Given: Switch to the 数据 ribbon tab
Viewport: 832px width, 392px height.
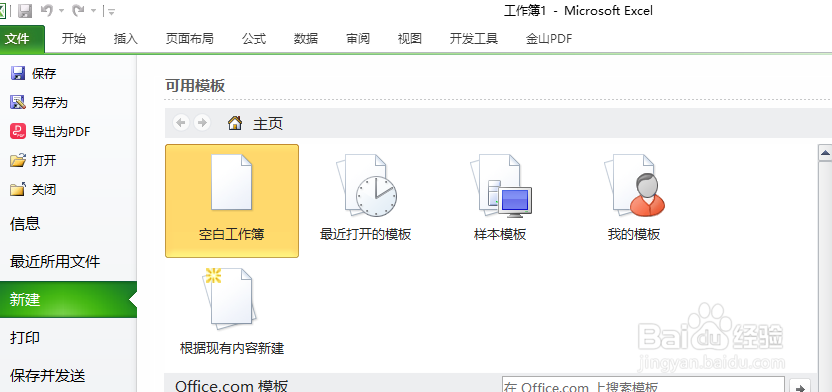Looking at the screenshot, I should [306, 39].
